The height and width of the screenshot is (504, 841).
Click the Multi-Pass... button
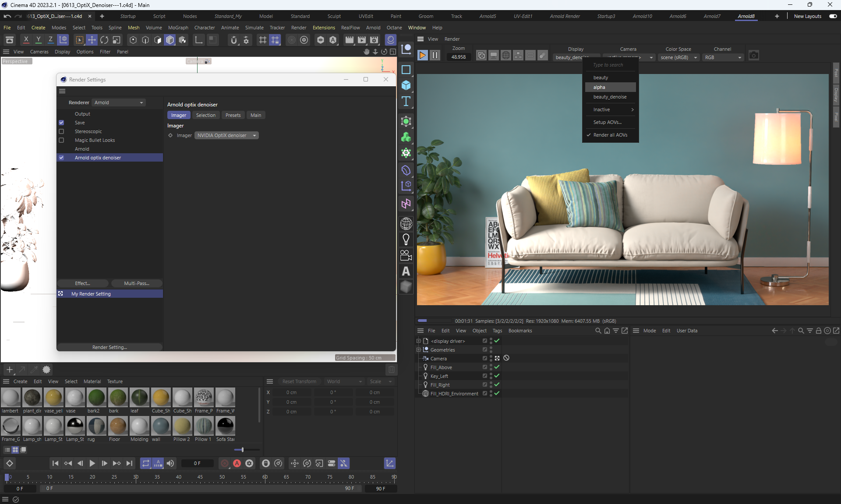[x=137, y=283]
